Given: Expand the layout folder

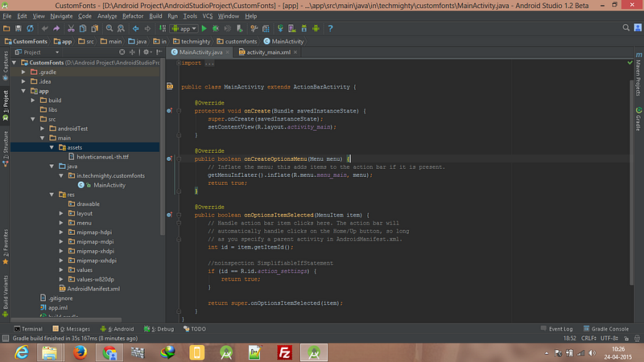Looking at the screenshot, I should (61, 213).
